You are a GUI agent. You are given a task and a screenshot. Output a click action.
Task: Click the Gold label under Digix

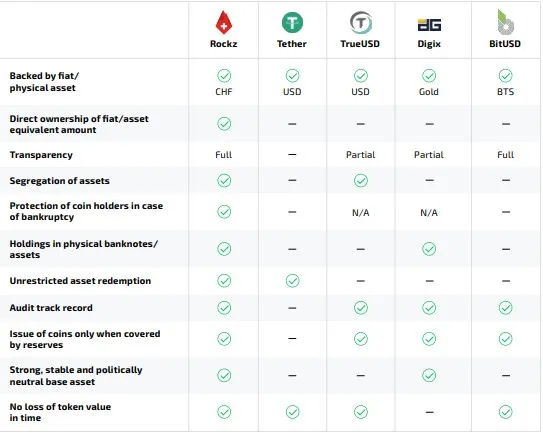[429, 92]
